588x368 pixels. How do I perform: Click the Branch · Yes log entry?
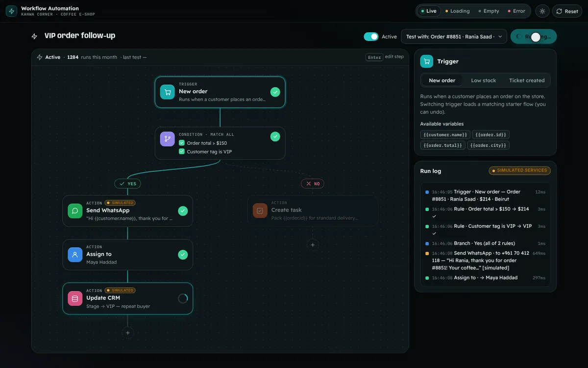485,243
